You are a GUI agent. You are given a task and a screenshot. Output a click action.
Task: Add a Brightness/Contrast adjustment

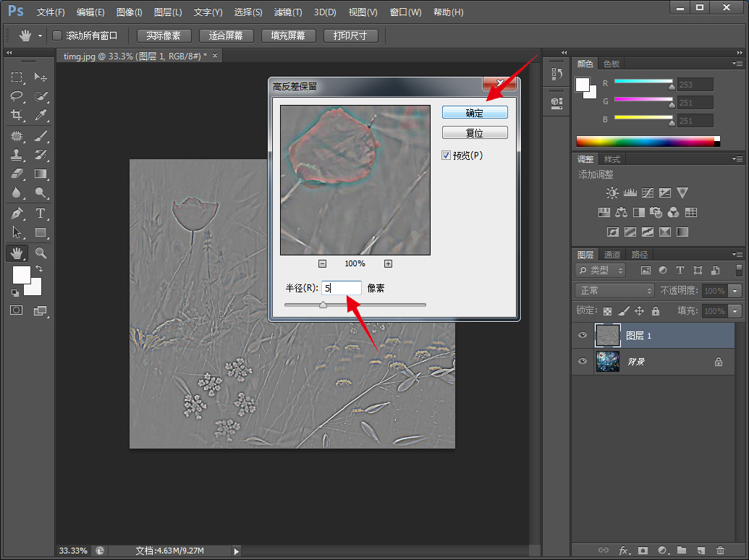612,193
